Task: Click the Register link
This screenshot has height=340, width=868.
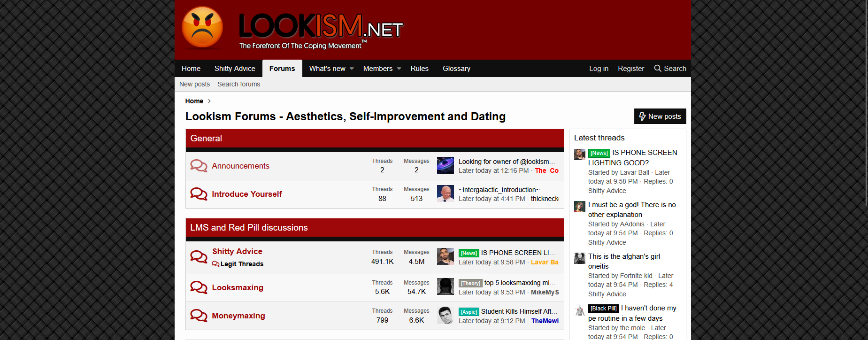Action: [x=631, y=69]
